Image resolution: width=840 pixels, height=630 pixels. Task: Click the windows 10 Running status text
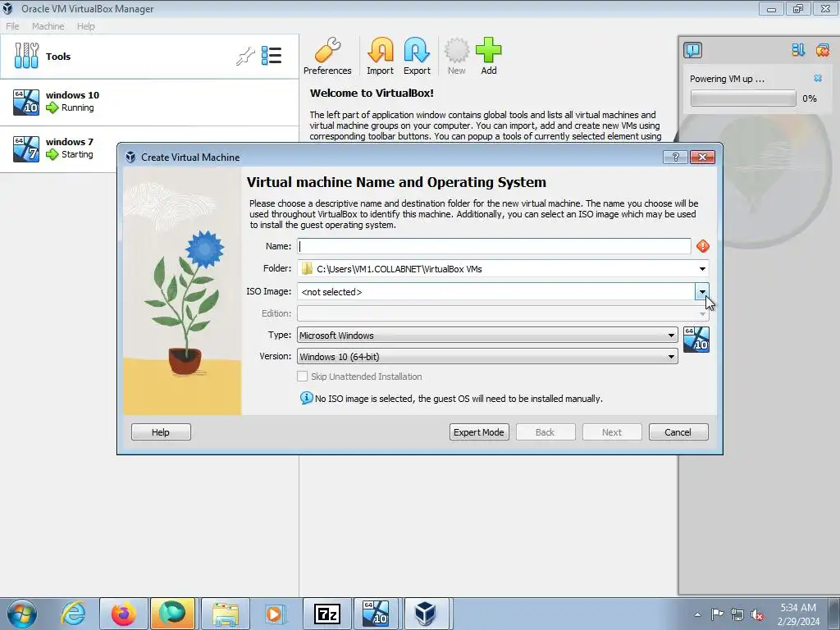click(77, 107)
